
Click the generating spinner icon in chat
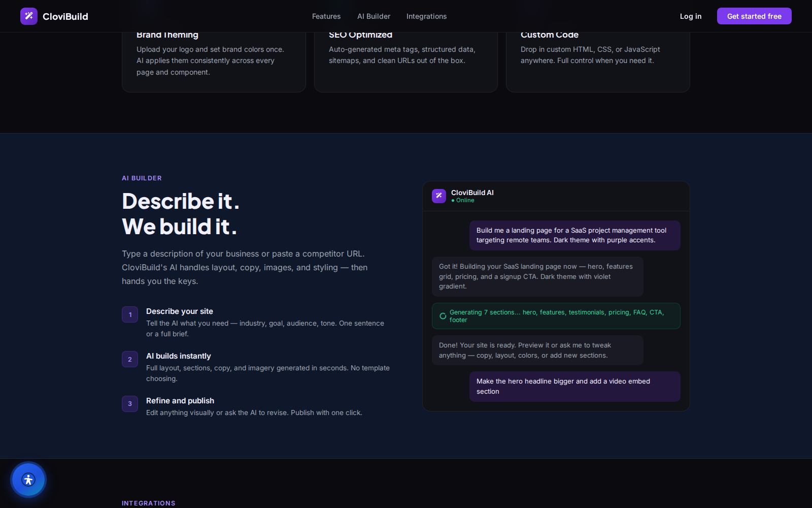click(443, 316)
